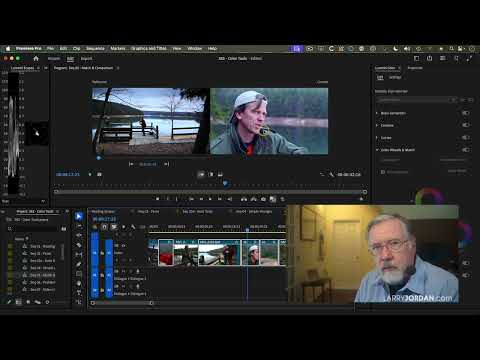
Task: Open Seq 05 in the Project panel
Action: 42,275
